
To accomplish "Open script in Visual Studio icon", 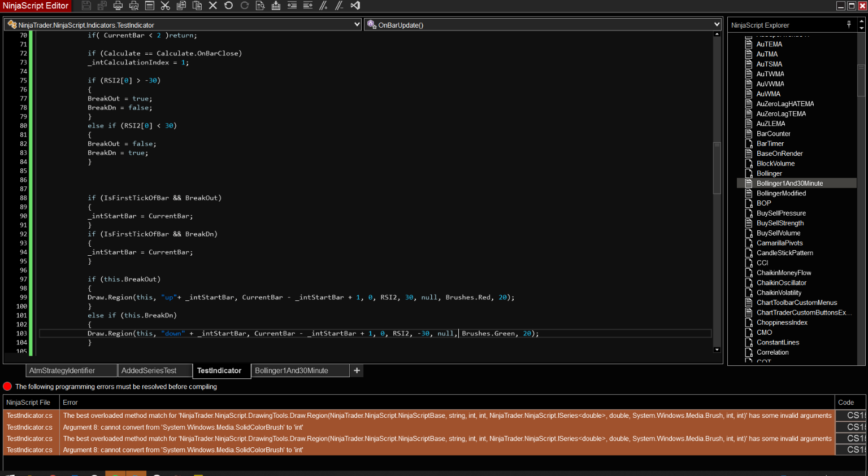I will (x=355, y=6).
